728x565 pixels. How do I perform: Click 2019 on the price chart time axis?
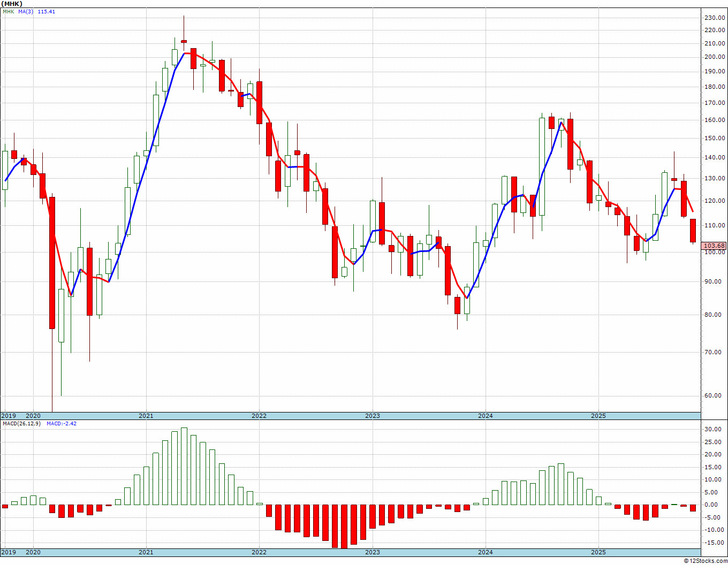click(8, 416)
